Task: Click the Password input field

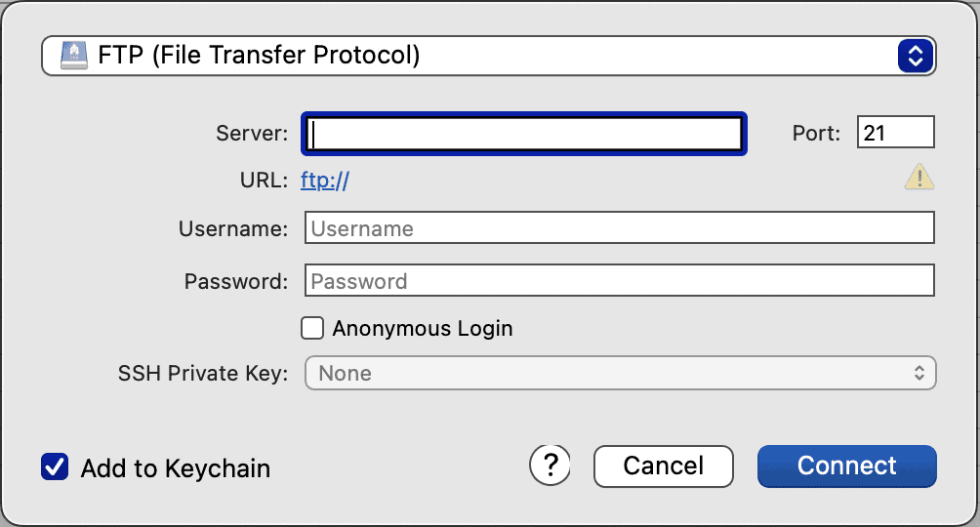Action: click(619, 281)
